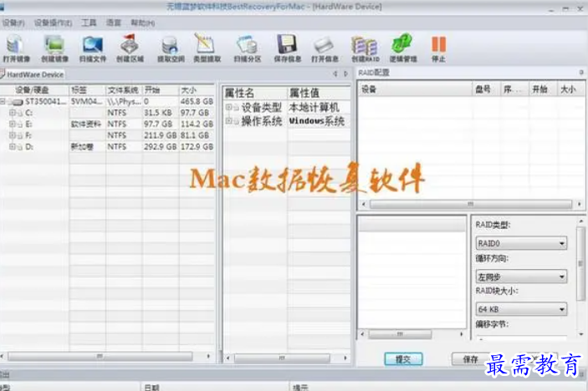Open the RAID类型 dropdown showing RAID0
The image size is (588, 391).
(521, 243)
